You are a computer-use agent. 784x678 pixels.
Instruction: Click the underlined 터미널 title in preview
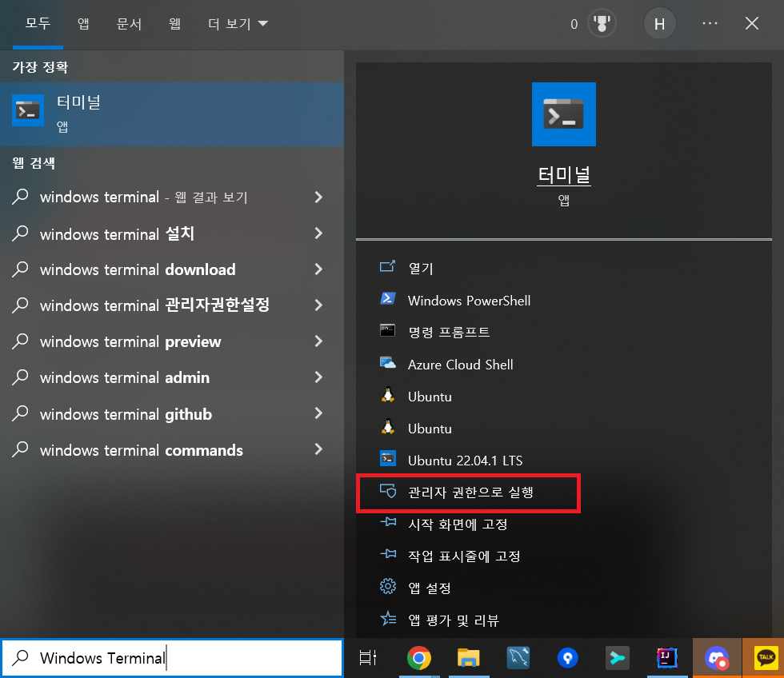click(563, 175)
